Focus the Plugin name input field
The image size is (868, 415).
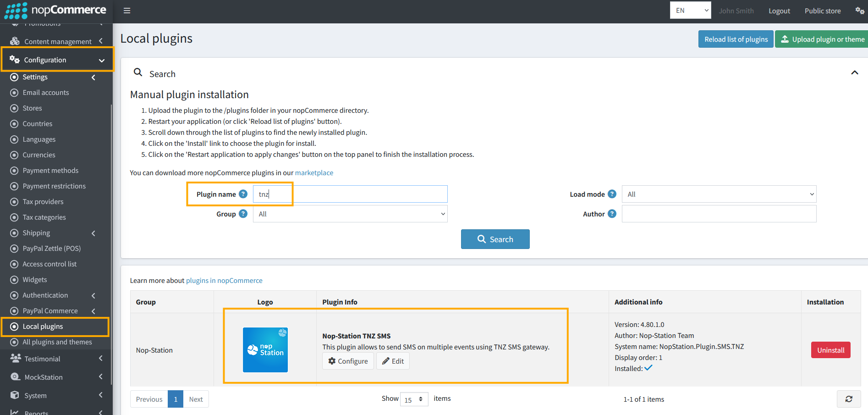350,194
